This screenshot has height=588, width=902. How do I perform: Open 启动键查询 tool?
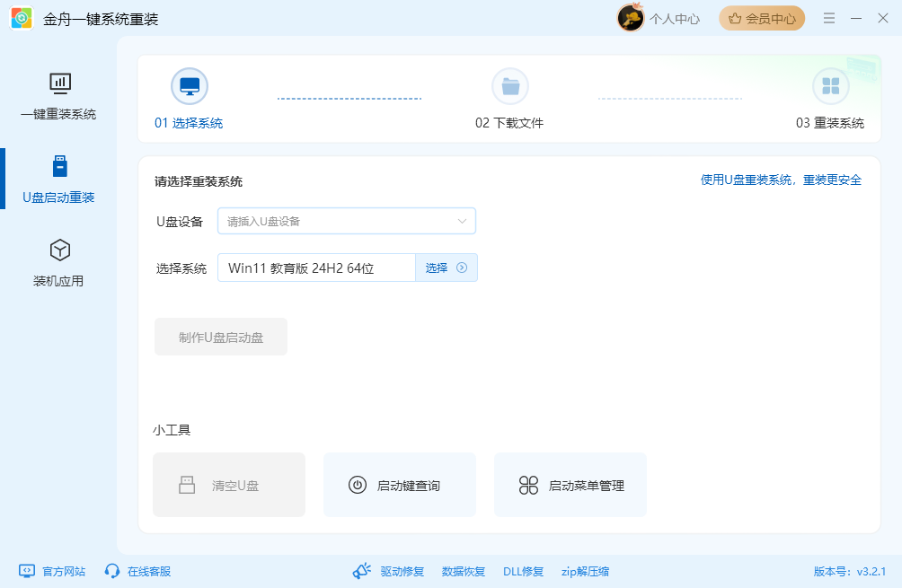(x=399, y=485)
